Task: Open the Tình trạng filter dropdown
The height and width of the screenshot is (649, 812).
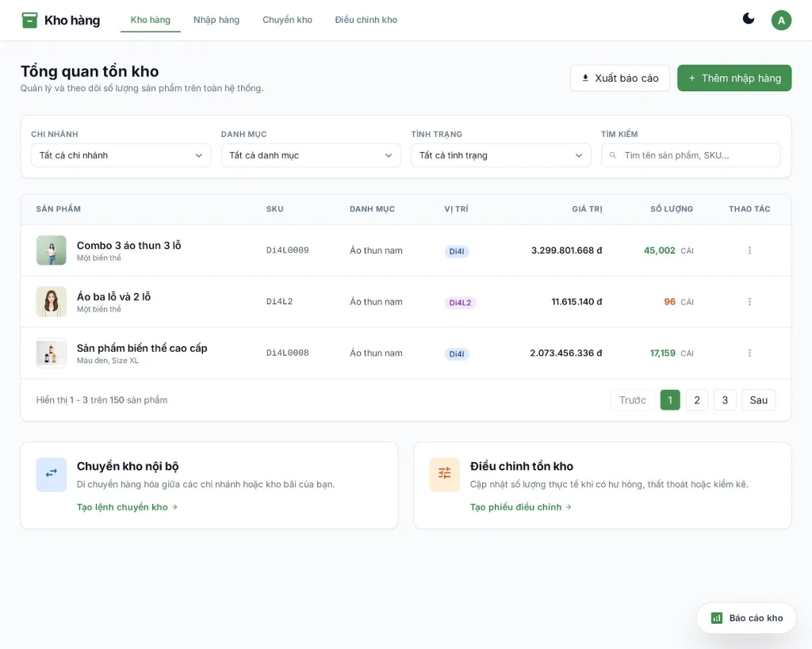Action: pos(500,155)
